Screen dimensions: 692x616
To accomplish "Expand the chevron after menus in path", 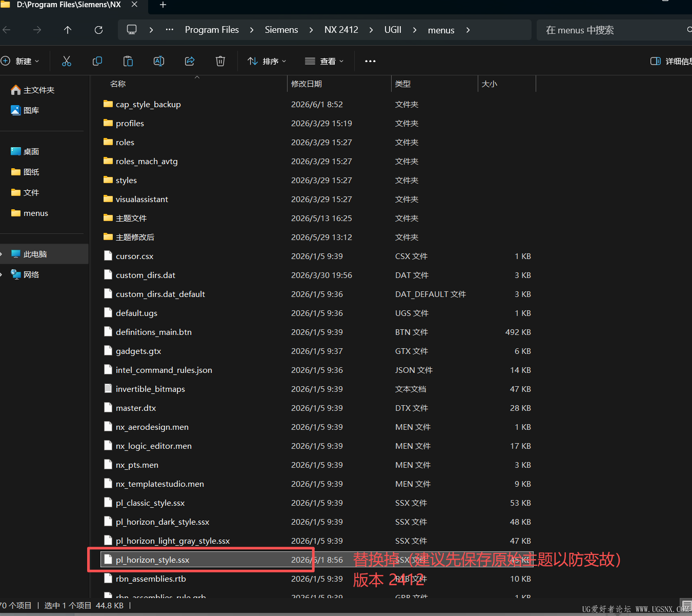I will coord(468,30).
